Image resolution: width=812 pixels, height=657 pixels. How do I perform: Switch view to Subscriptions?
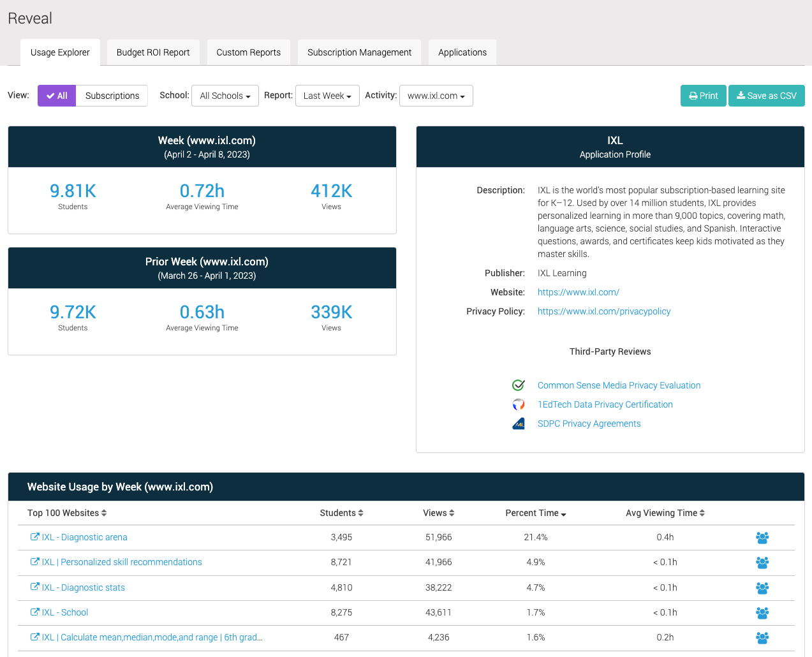(112, 96)
